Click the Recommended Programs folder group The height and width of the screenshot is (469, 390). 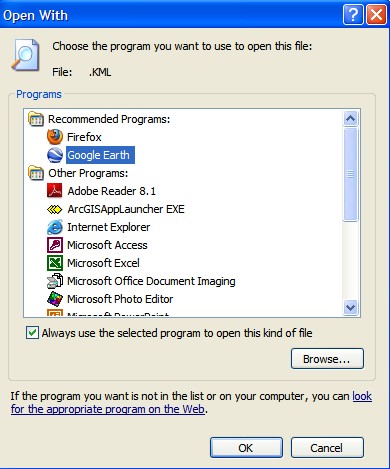(x=99, y=119)
